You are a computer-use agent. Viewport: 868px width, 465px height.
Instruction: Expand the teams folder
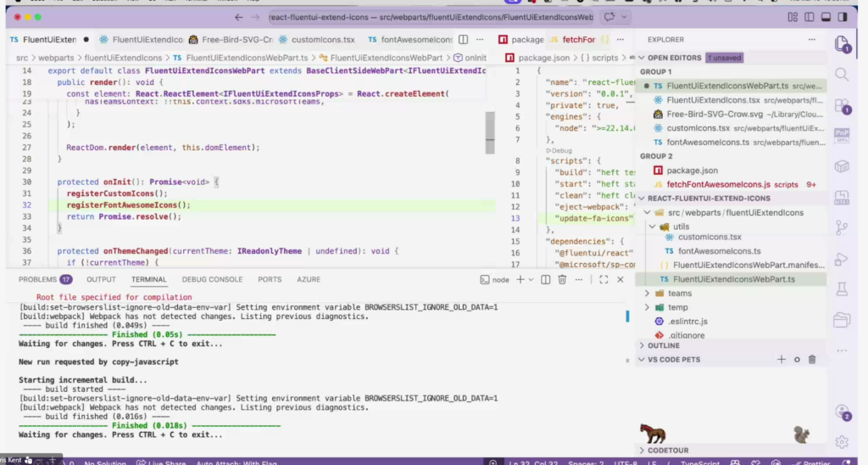point(680,294)
